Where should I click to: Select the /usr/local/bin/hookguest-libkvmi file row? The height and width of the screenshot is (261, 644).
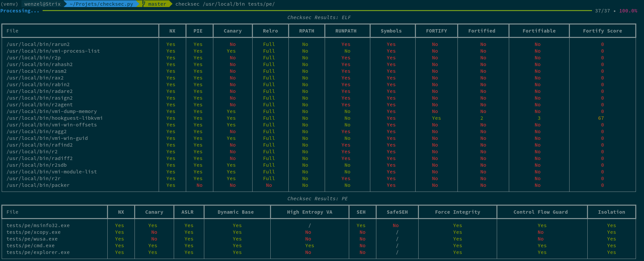click(x=319, y=118)
